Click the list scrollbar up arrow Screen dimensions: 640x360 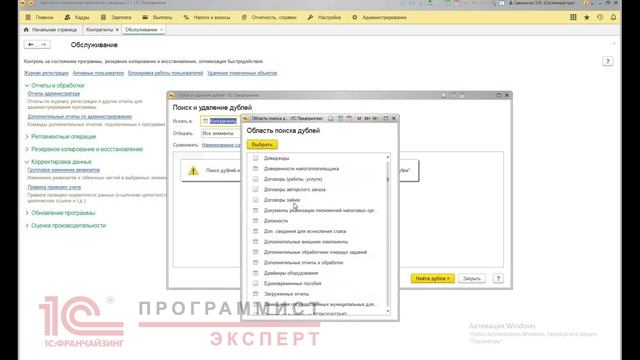pos(388,157)
